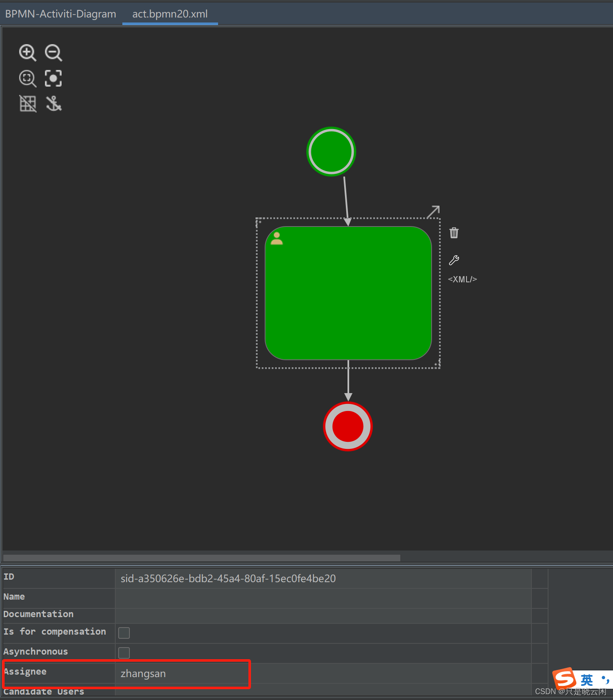This screenshot has height=700, width=613.
Task: Click the user icon inside the task
Action: tap(277, 239)
